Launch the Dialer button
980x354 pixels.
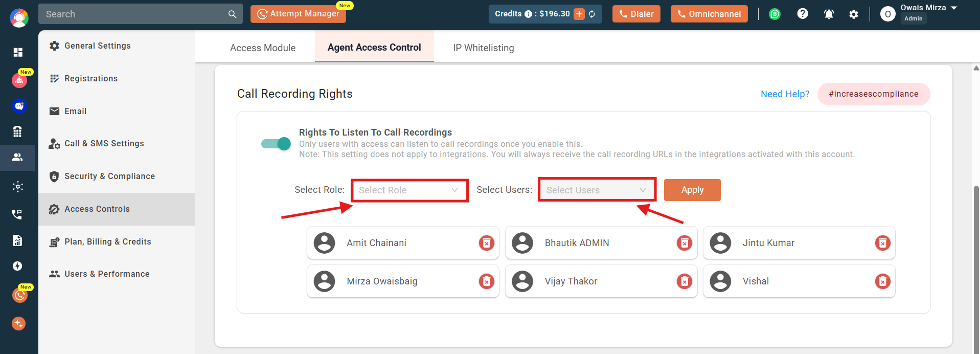pos(636,14)
